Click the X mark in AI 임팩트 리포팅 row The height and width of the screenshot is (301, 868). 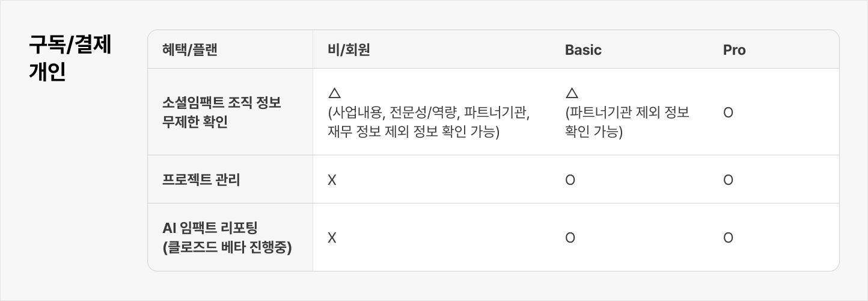pos(332,238)
